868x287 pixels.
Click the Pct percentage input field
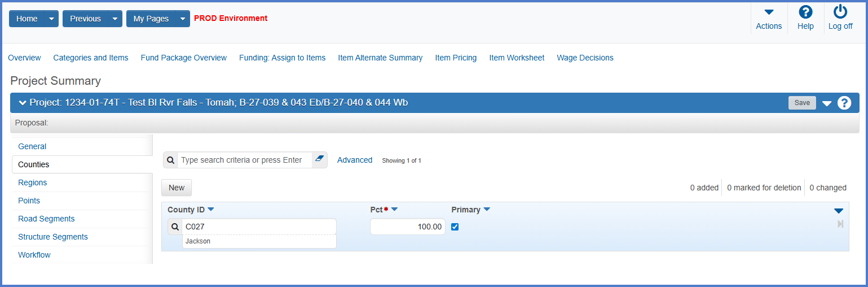(407, 227)
